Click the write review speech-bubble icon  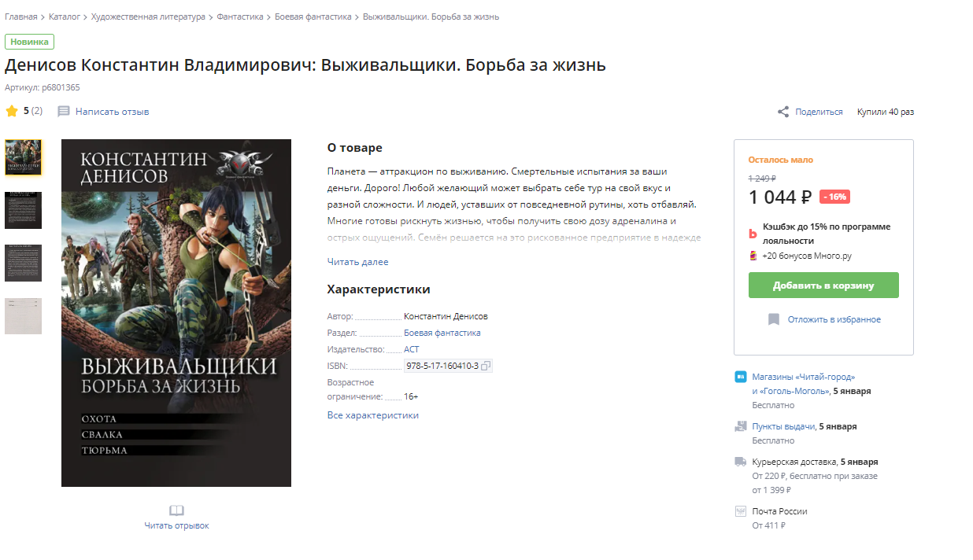tap(64, 112)
